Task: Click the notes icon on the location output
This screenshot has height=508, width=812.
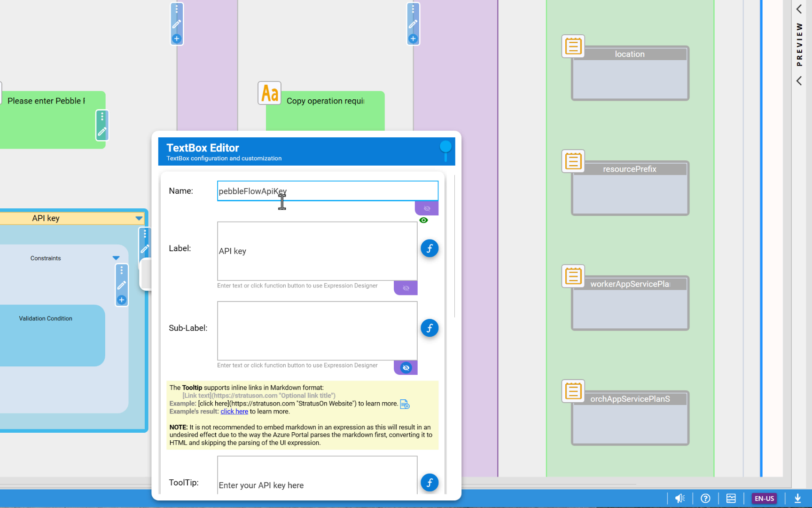Action: point(573,47)
